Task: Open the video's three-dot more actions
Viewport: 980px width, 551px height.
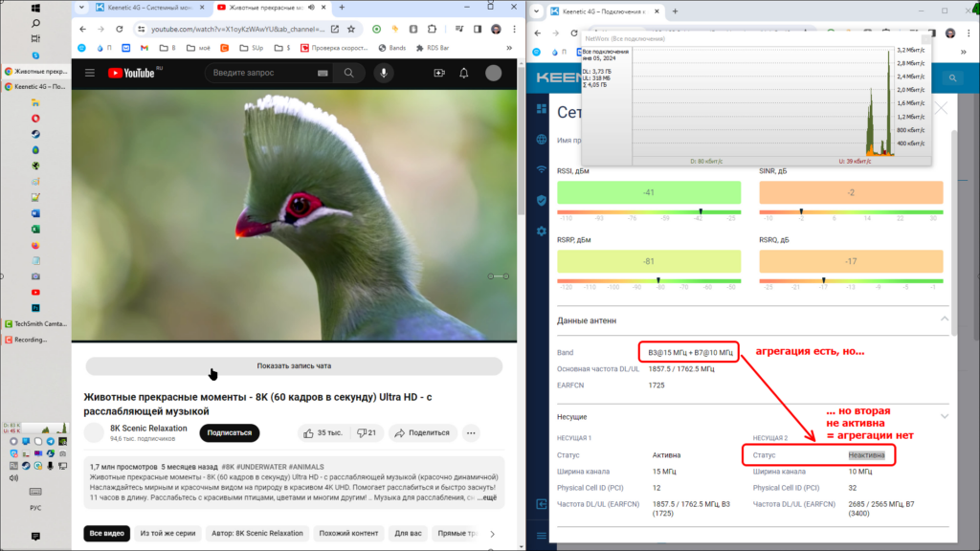Action: pos(471,433)
